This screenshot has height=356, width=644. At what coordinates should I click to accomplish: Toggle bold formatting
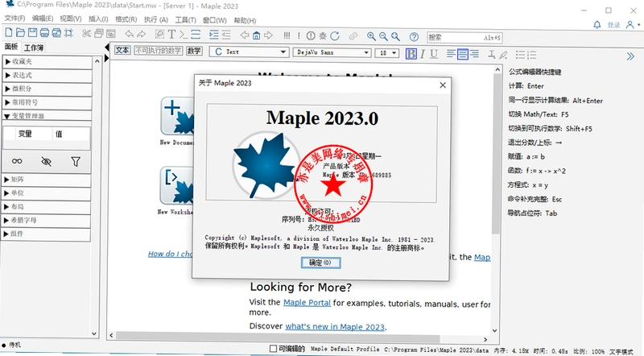(x=411, y=54)
